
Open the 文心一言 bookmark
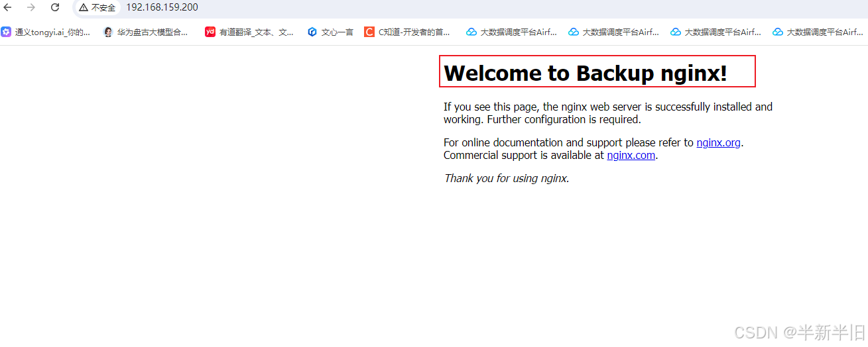click(x=330, y=32)
